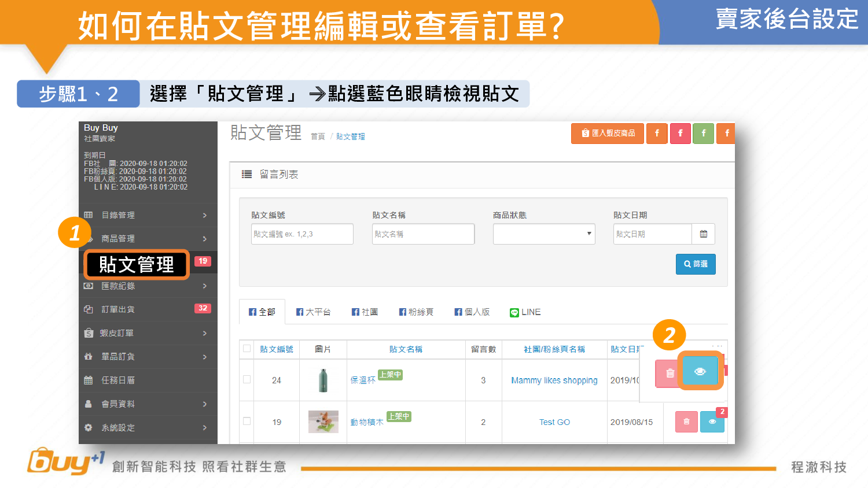Click the green Facebook button in header
Viewport: 868px width, 488px height.
(704, 134)
